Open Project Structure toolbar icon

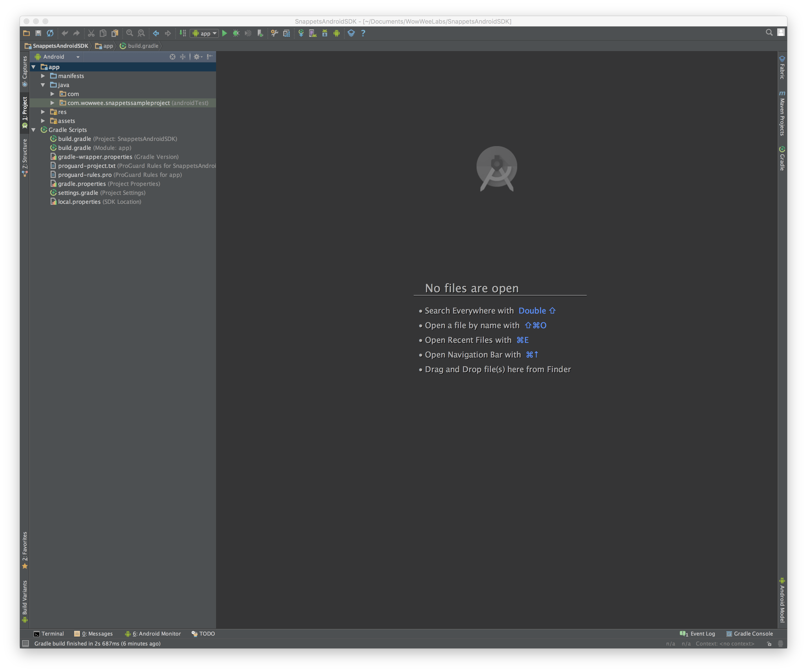point(286,33)
